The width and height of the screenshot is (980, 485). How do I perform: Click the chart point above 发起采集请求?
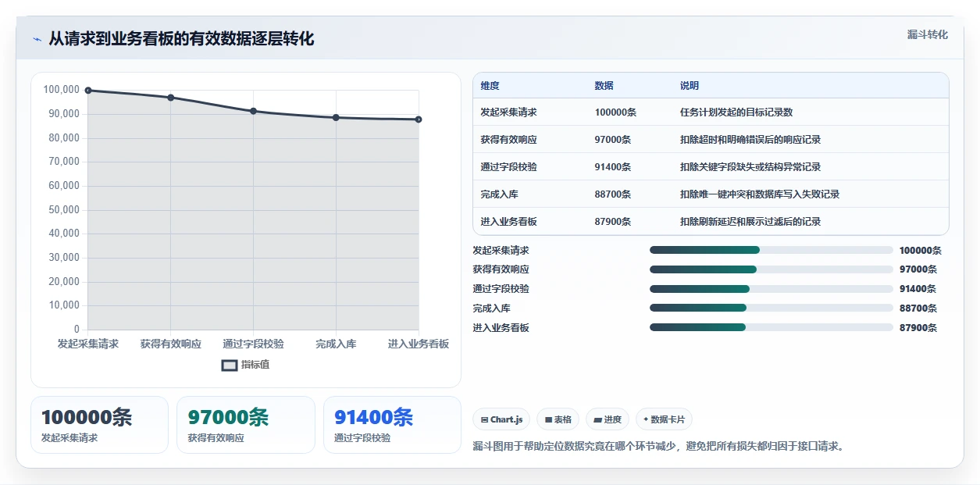tap(88, 91)
